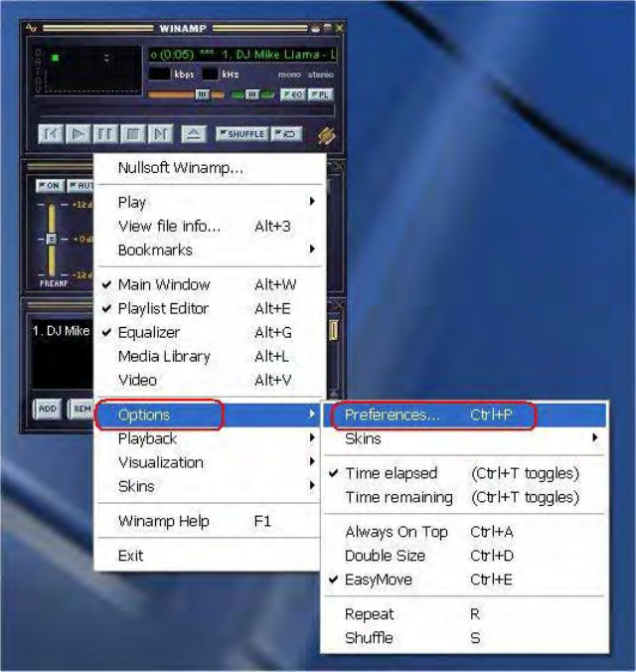Enable Always On Top option
Viewport: 636px width, 672px height.
[x=464, y=532]
